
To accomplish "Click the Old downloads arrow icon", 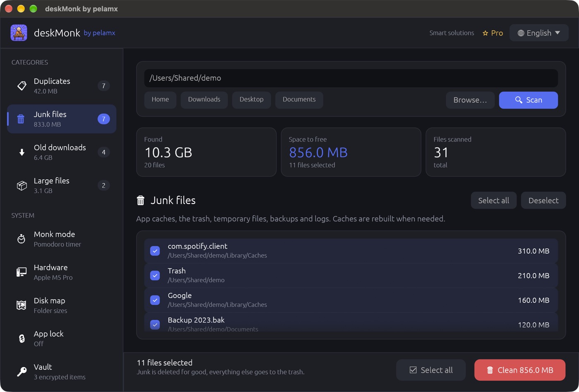I will pyautogui.click(x=22, y=152).
